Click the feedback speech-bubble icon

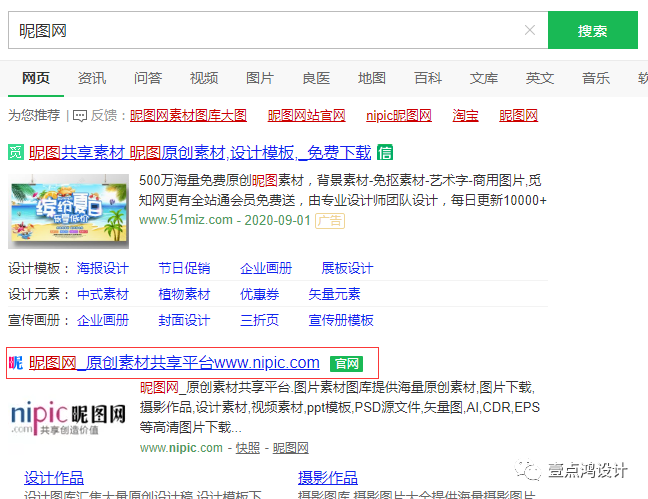tap(80, 116)
